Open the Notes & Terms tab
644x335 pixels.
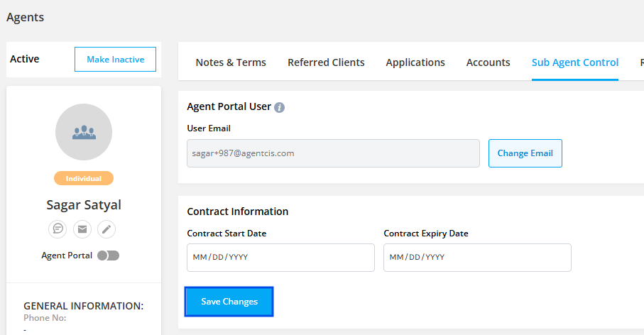click(231, 62)
